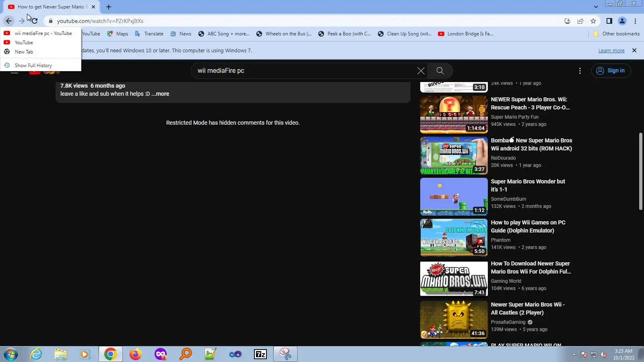Click the page vertical scrollbar thumb
644x362 pixels.
click(640, 171)
